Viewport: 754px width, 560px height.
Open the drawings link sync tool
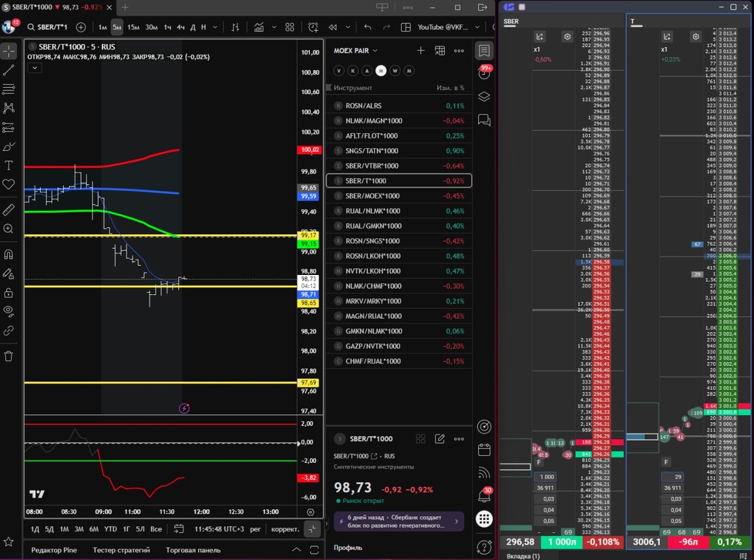[9, 330]
